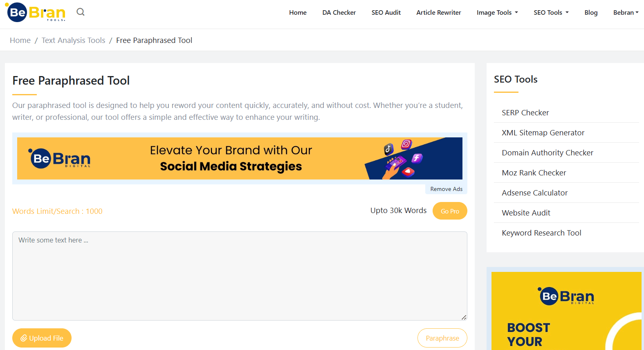The image size is (644, 350).
Task: Click the Go Pro button
Action: tap(450, 211)
